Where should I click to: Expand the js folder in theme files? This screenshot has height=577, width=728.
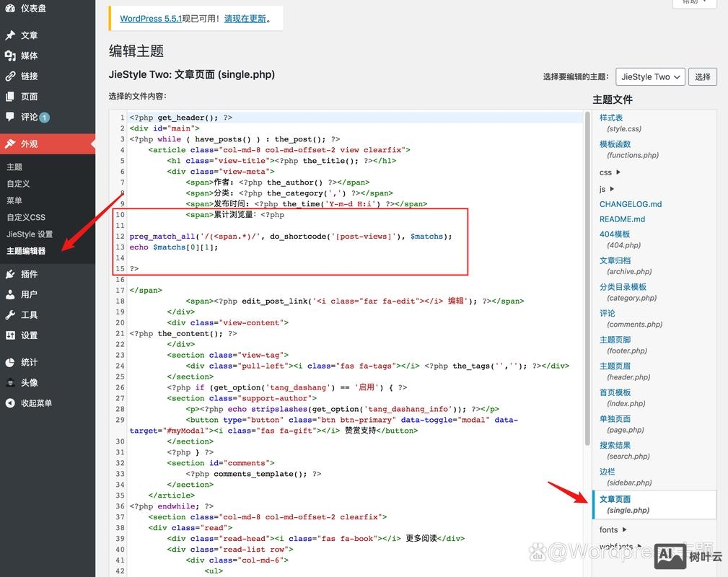(605, 189)
